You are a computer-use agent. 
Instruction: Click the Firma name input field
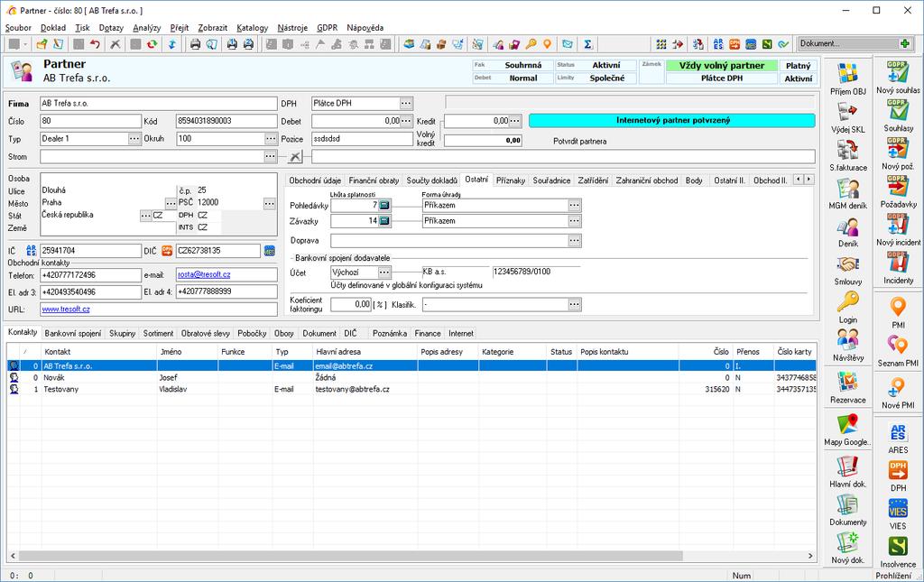[x=159, y=103]
